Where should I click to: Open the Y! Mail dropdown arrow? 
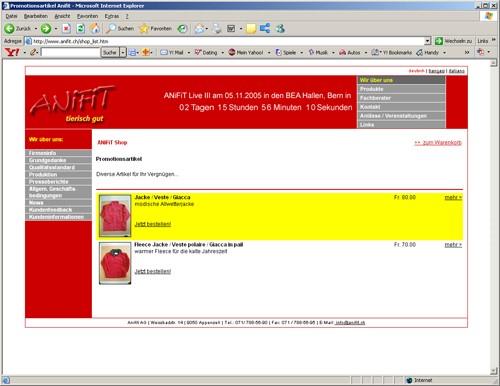[189, 53]
